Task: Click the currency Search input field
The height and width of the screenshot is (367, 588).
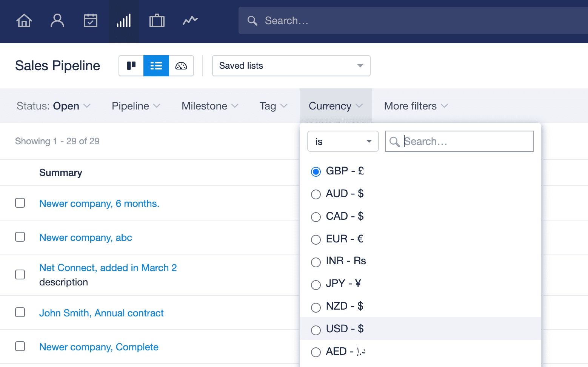Action: coord(459,141)
